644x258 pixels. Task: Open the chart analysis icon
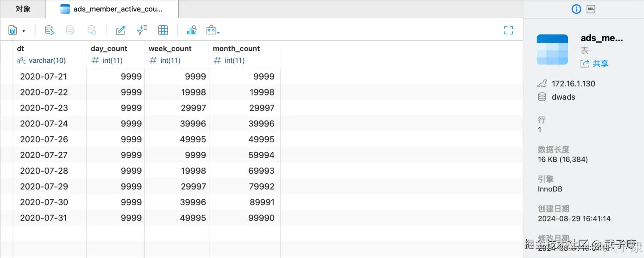point(191,30)
